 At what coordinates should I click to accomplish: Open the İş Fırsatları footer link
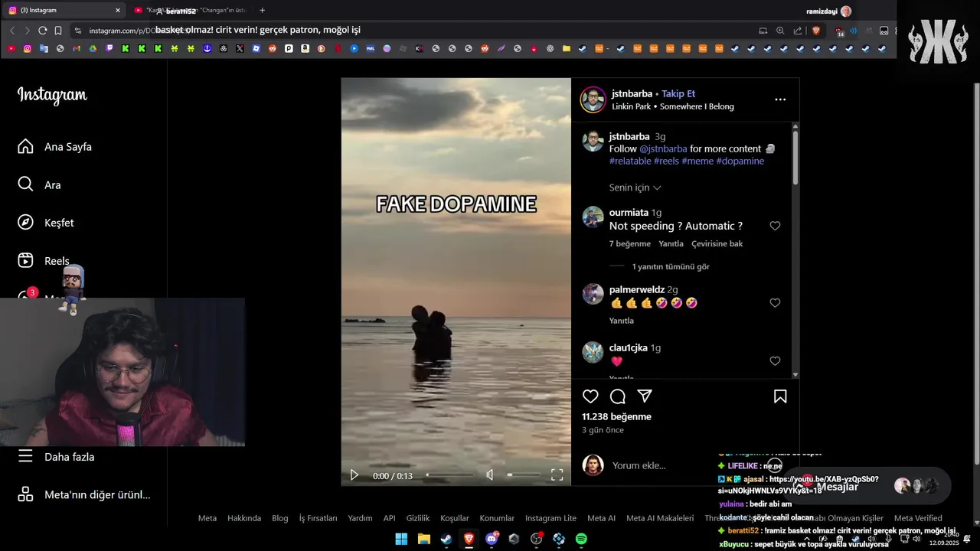pos(318,518)
